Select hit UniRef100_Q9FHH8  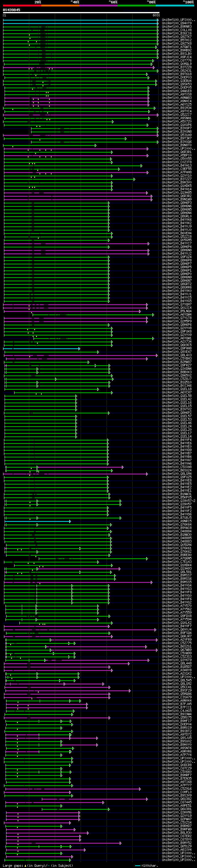[x=177, y=349]
